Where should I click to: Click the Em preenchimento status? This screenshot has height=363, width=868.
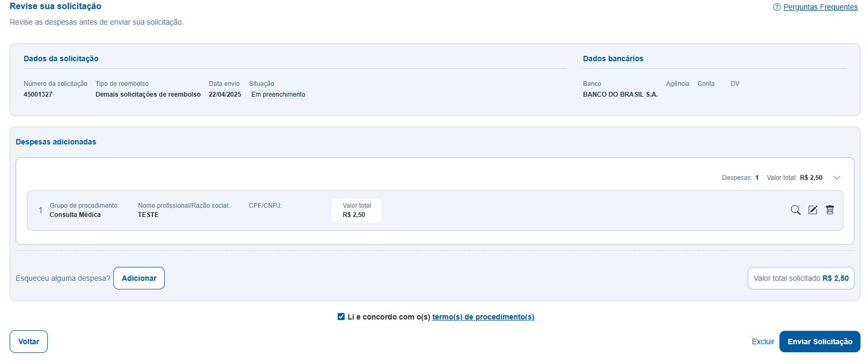click(x=278, y=95)
